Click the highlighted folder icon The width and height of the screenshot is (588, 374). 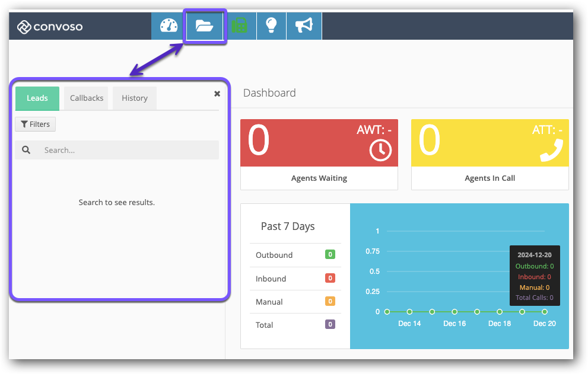(204, 25)
